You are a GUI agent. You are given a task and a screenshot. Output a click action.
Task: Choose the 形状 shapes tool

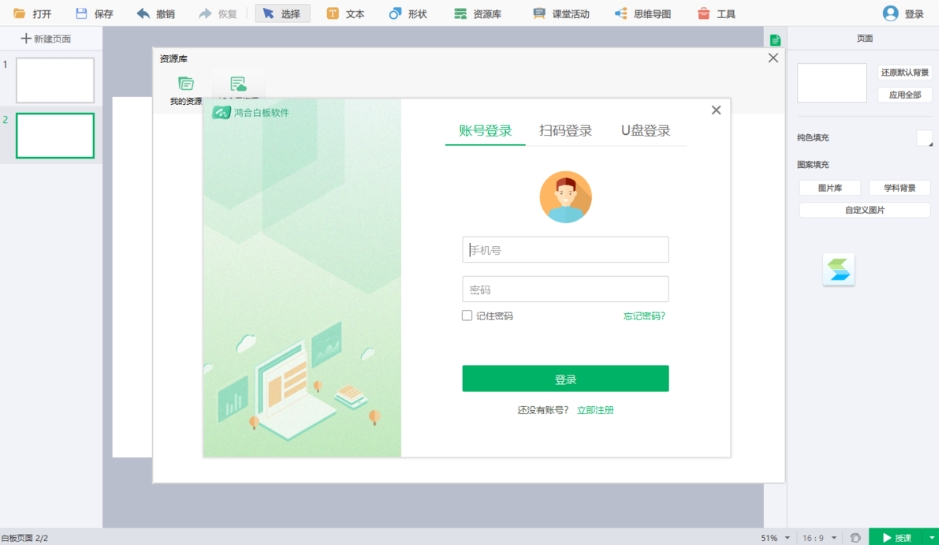click(x=408, y=13)
